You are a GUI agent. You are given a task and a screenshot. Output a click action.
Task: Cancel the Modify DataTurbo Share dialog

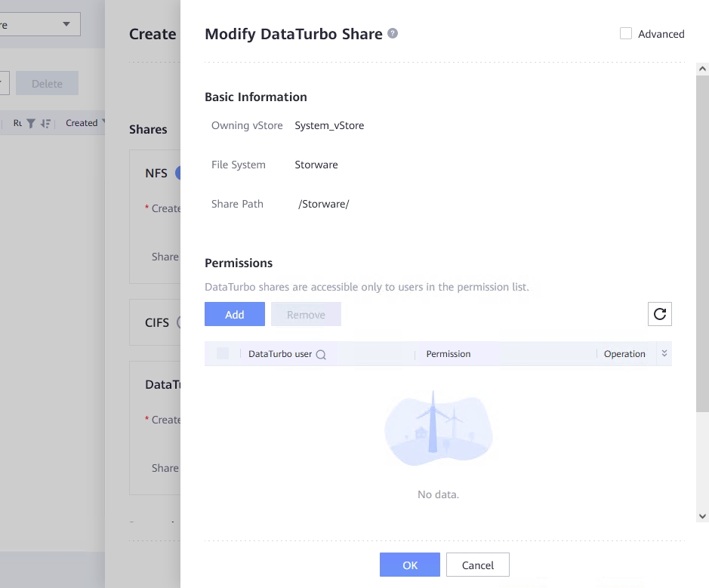(477, 565)
